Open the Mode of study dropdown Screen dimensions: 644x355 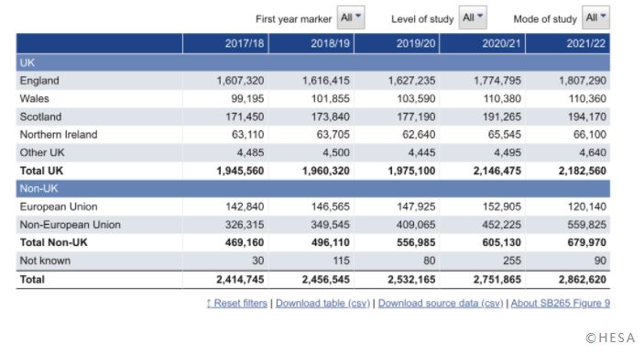coord(595,17)
